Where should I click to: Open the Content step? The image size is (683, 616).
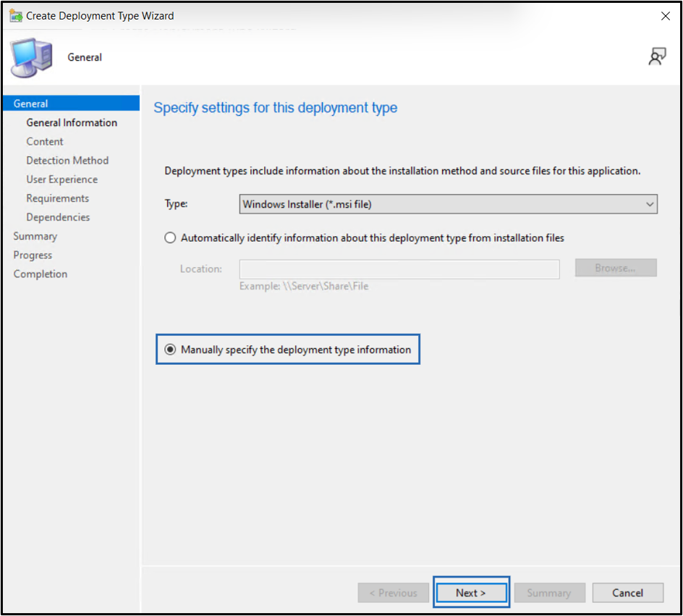pos(44,142)
